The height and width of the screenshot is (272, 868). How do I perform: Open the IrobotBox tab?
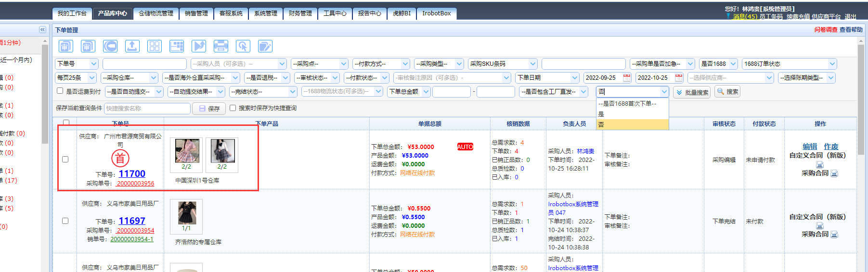point(437,13)
